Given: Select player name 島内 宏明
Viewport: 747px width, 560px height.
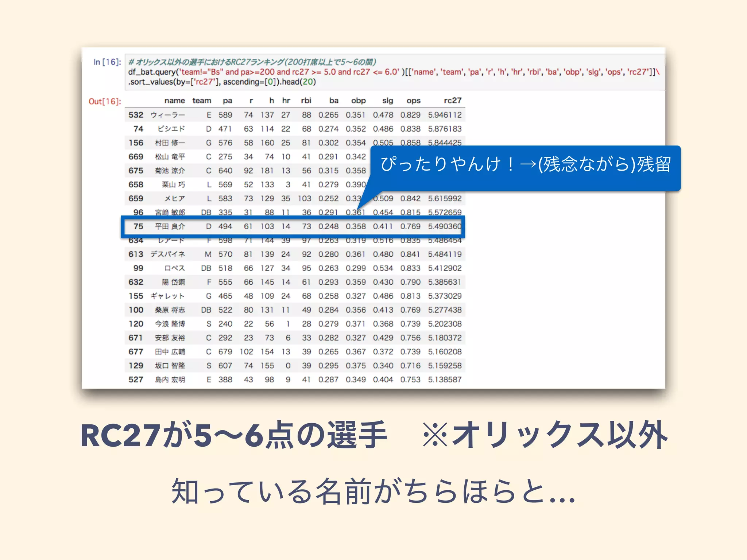Looking at the screenshot, I should coord(170,380).
